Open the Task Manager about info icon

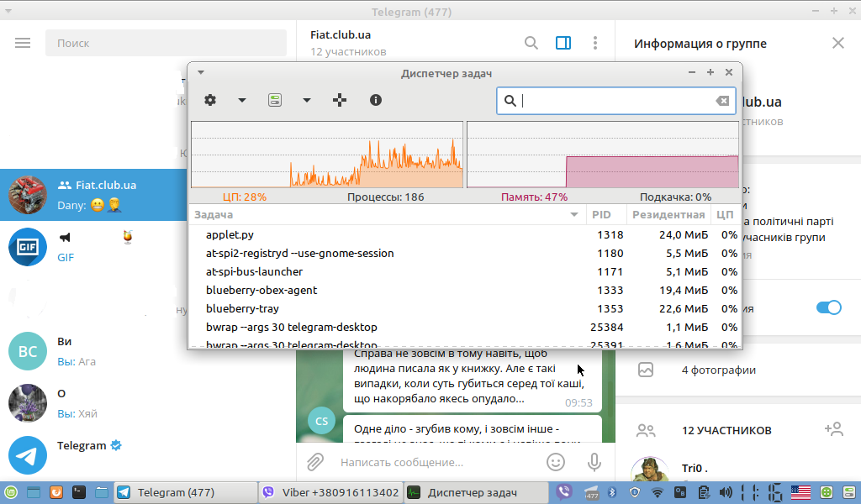coord(376,100)
